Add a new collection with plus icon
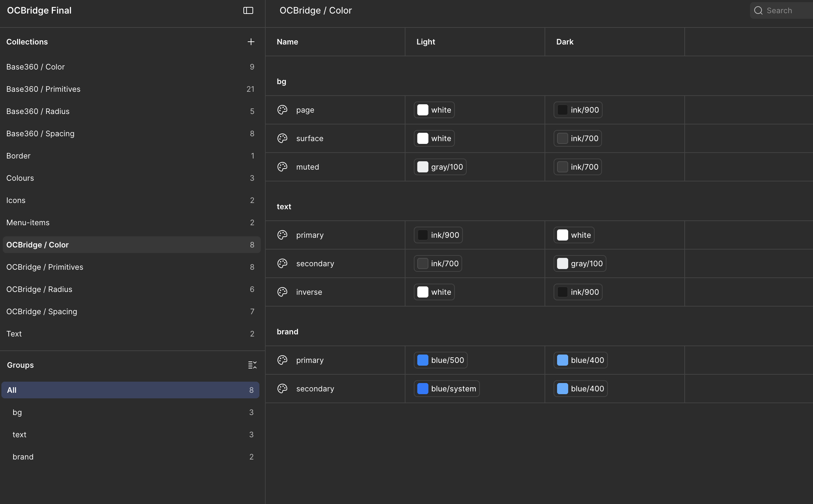This screenshot has width=813, height=504. coord(251,42)
